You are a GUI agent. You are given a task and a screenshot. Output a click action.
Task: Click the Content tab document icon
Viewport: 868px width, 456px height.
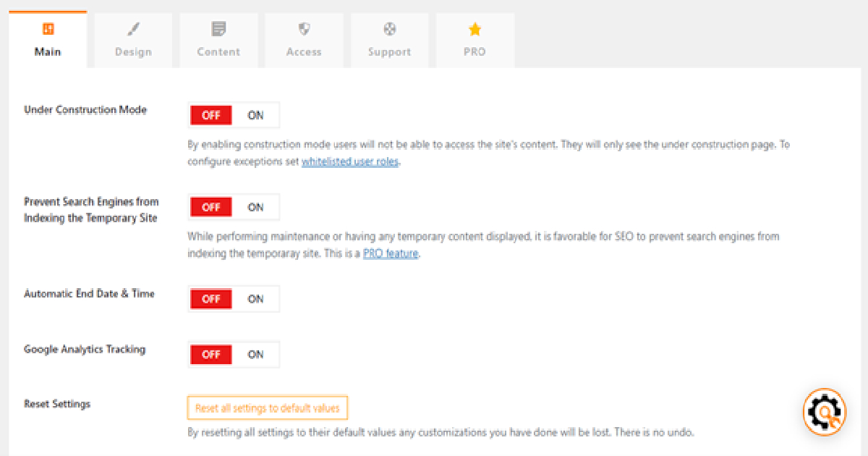[218, 29]
